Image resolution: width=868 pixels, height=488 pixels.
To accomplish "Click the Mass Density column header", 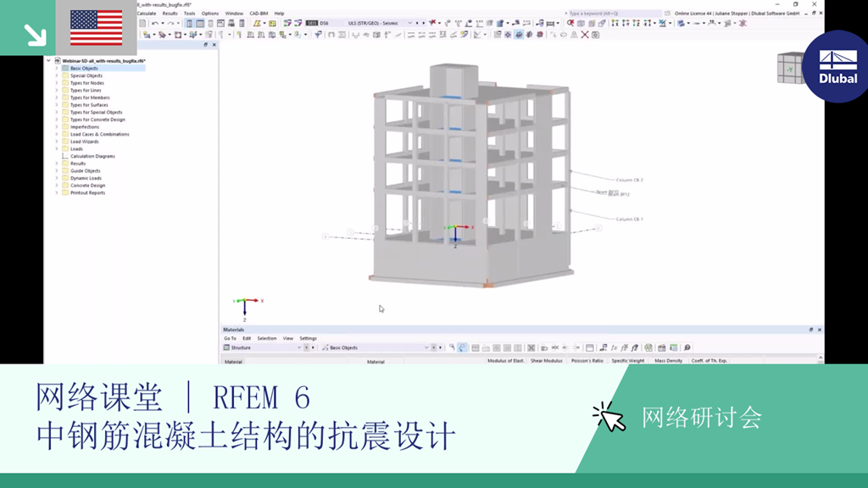I will coord(668,361).
